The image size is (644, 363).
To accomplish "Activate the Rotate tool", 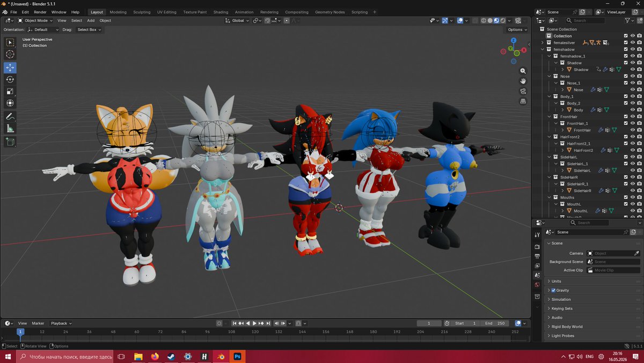I will (x=10, y=79).
